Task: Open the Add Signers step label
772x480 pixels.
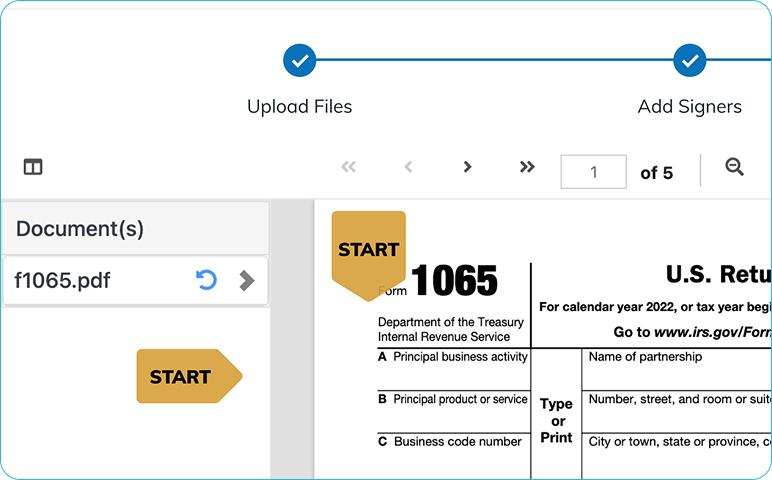Action: point(690,106)
